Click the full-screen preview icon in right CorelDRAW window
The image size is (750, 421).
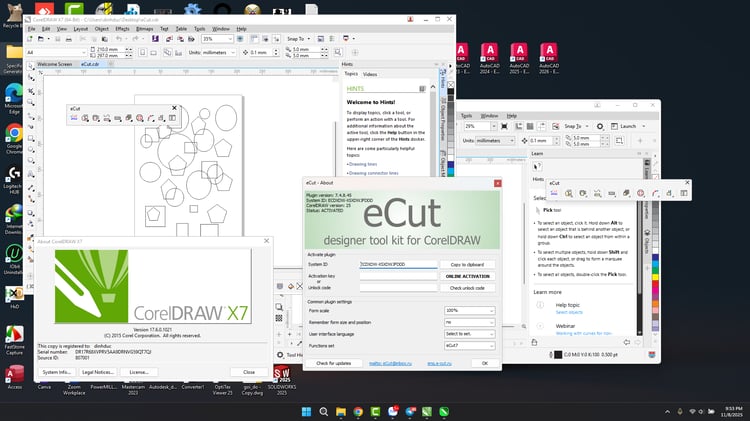[x=504, y=126]
